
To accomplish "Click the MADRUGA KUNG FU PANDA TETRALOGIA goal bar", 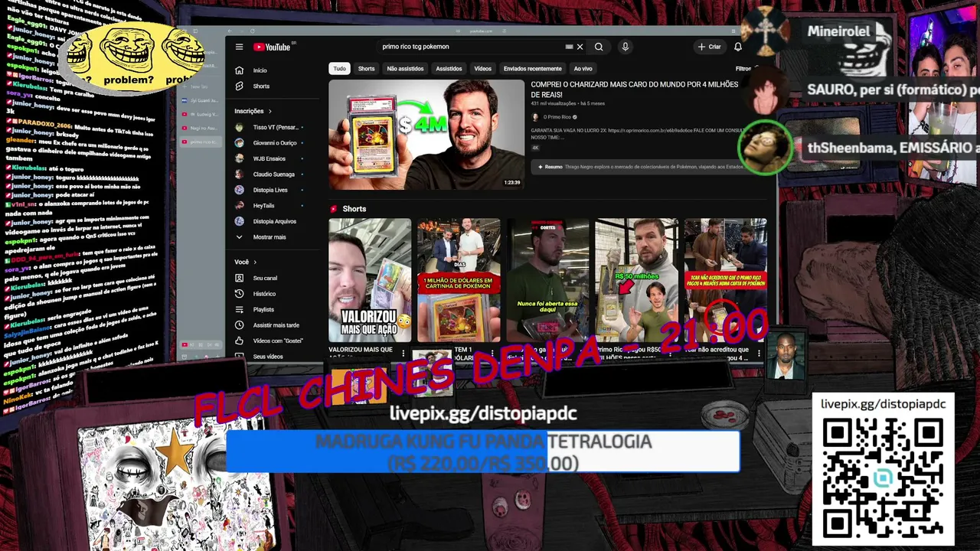I will 483,452.
